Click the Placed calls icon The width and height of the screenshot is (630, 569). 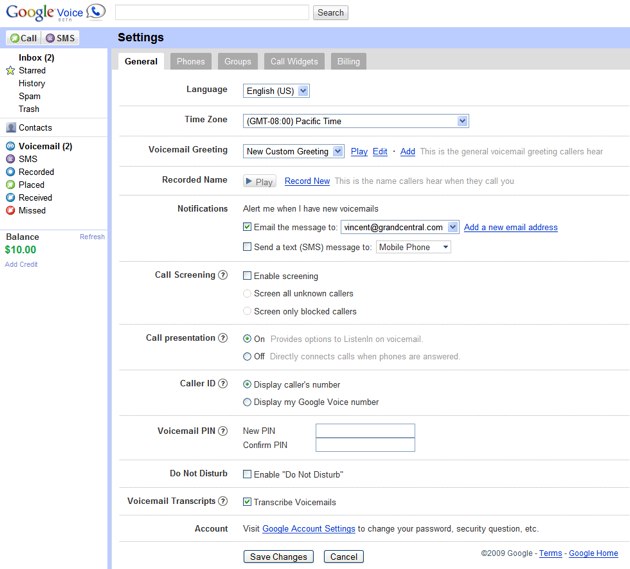point(11,185)
